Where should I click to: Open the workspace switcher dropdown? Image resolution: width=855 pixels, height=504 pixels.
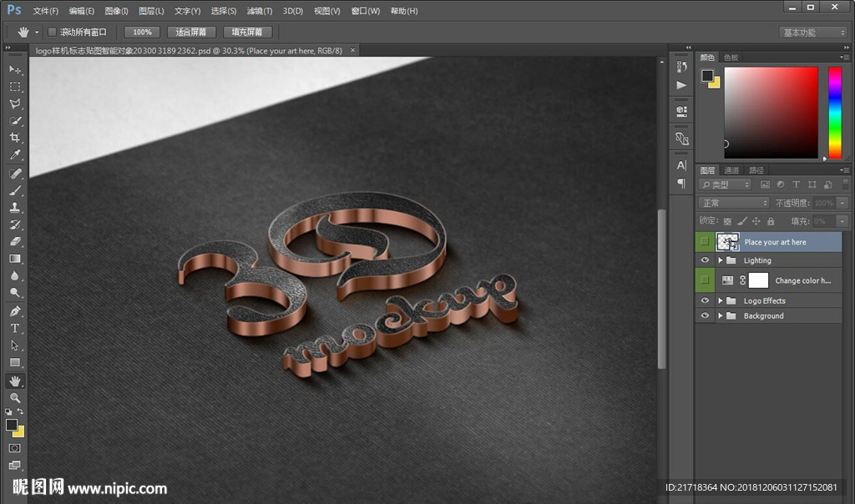pyautogui.click(x=813, y=33)
